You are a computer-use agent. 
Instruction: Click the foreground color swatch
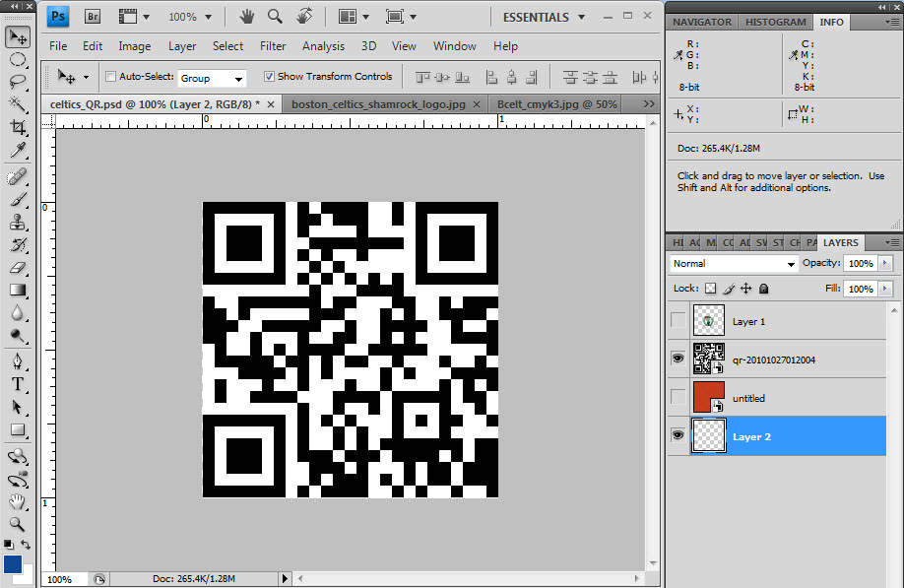click(12, 563)
